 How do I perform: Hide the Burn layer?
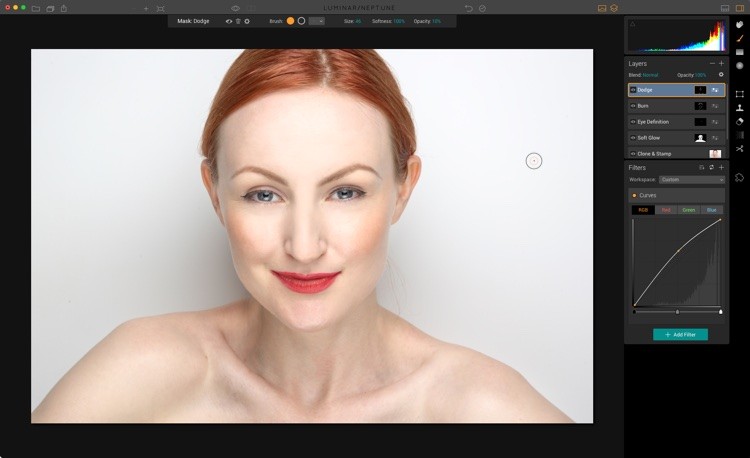click(x=633, y=106)
